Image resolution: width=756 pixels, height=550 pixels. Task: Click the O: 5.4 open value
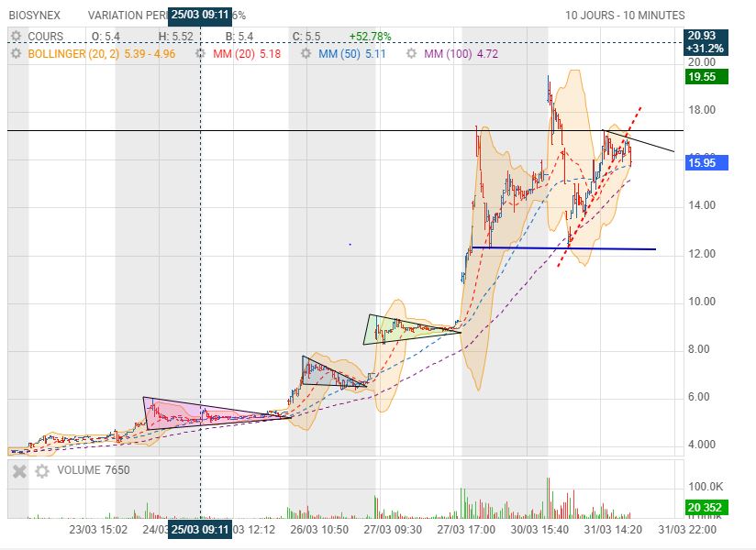pos(106,37)
